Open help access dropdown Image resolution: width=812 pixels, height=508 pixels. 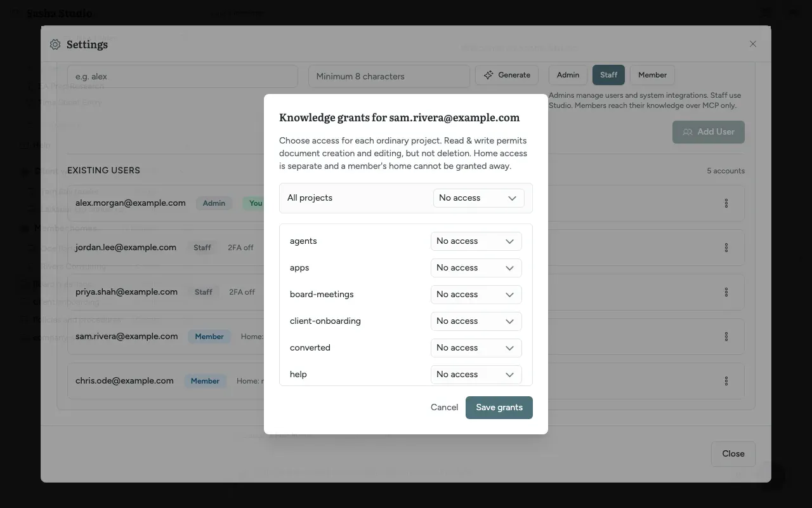[476, 375]
